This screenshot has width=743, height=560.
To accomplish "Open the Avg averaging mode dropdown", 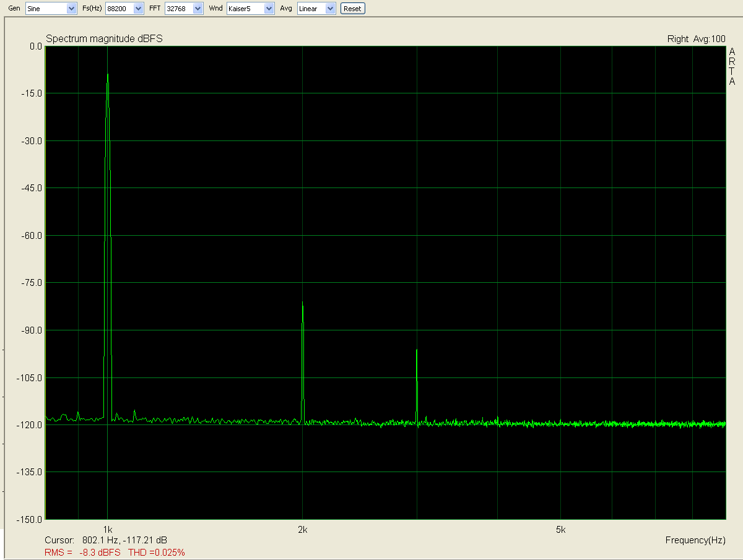I will coord(316,9).
